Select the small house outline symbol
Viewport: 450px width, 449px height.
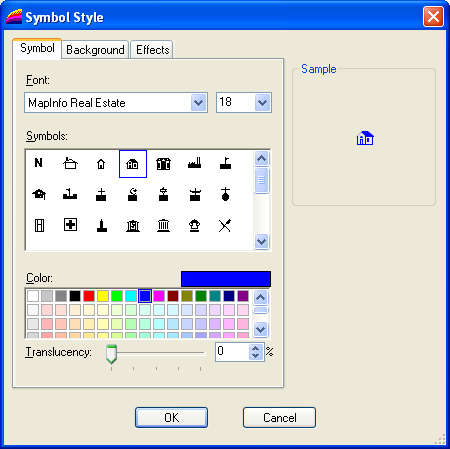point(101,164)
